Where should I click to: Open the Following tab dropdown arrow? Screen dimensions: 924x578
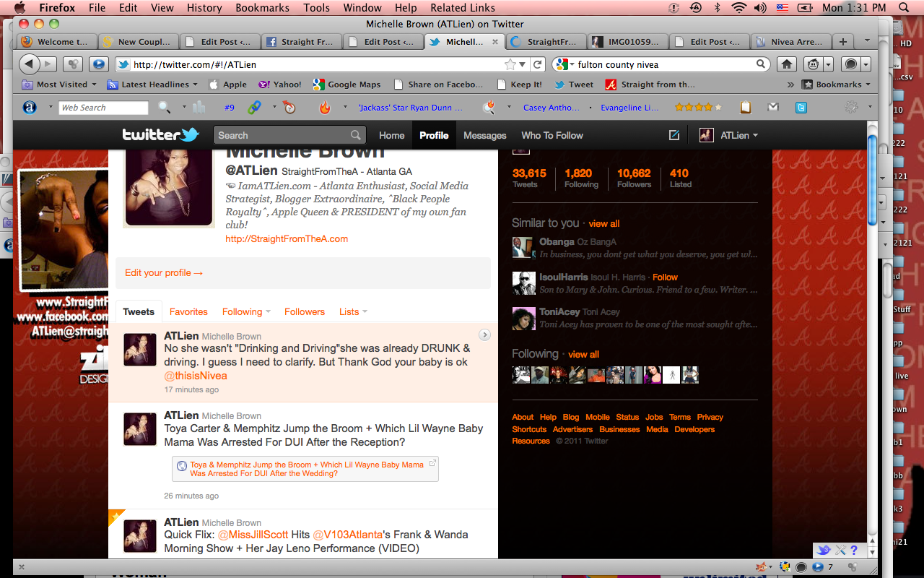[x=269, y=312]
